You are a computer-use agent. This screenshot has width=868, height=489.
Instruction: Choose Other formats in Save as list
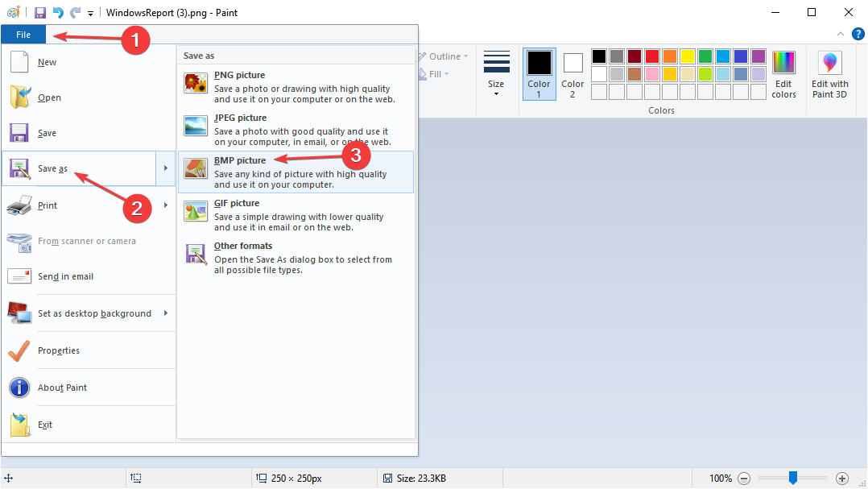(296, 258)
